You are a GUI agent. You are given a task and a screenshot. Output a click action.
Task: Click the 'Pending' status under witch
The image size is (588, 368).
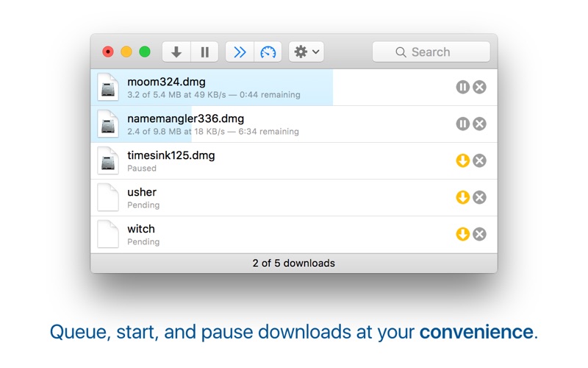tap(143, 242)
